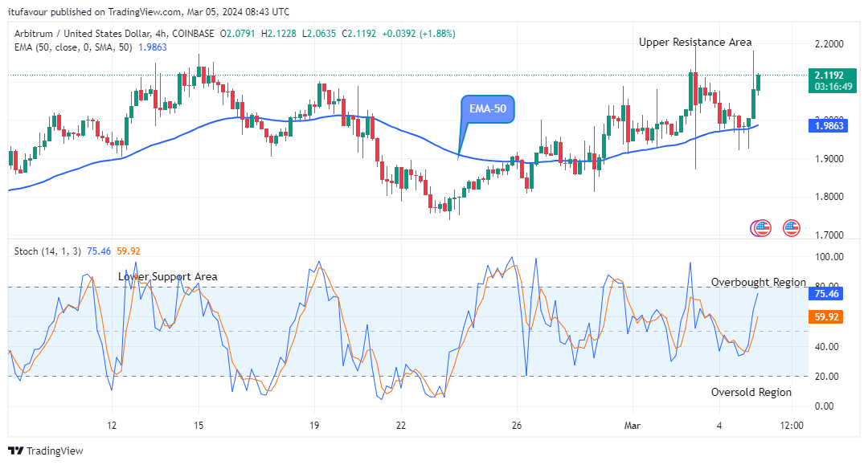Click the US flag economic event icon
The image size is (868, 465).
(791, 228)
